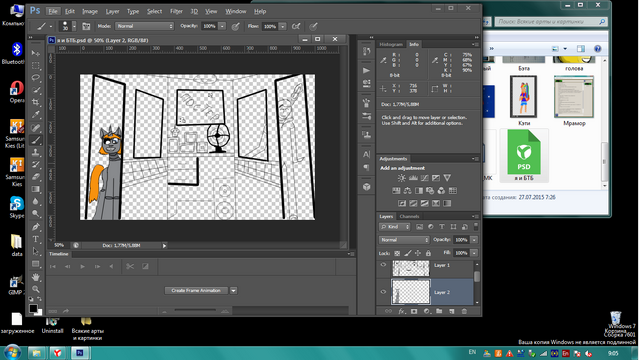Open the Windows Start menu
Screen dimensions: 640x360
[x=12, y=352]
